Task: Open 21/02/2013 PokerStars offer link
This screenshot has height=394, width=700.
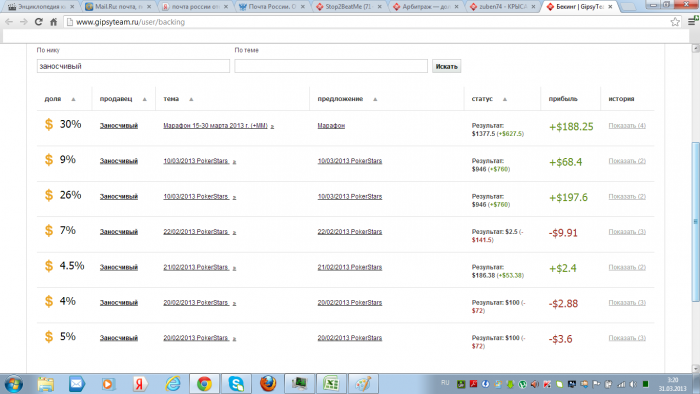Action: [350, 267]
